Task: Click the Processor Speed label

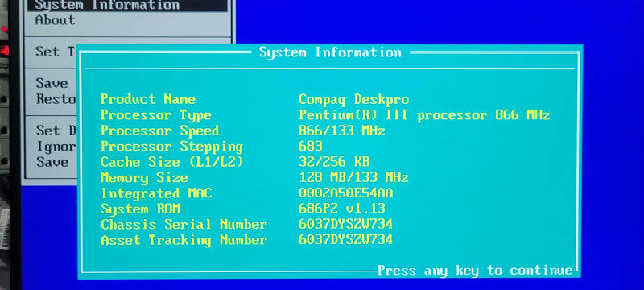Action: [159, 131]
